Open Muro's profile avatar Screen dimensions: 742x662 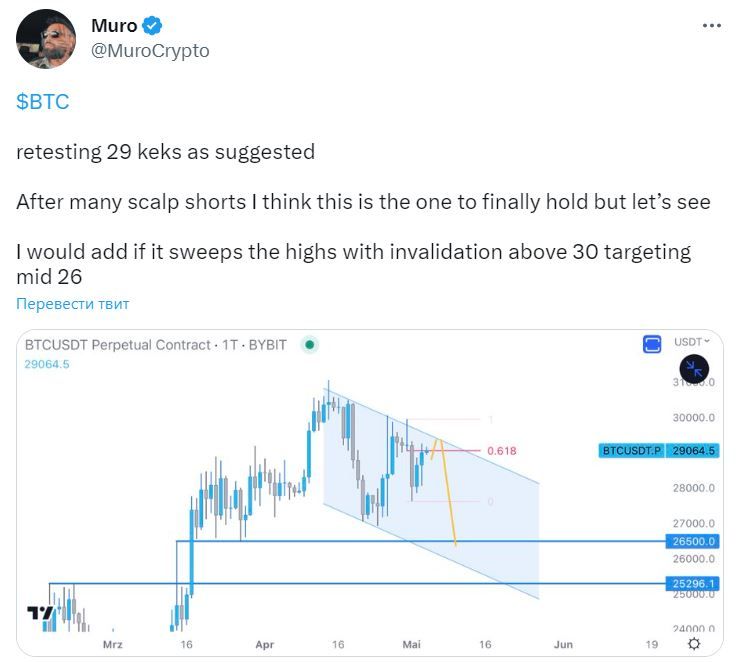pos(46,39)
